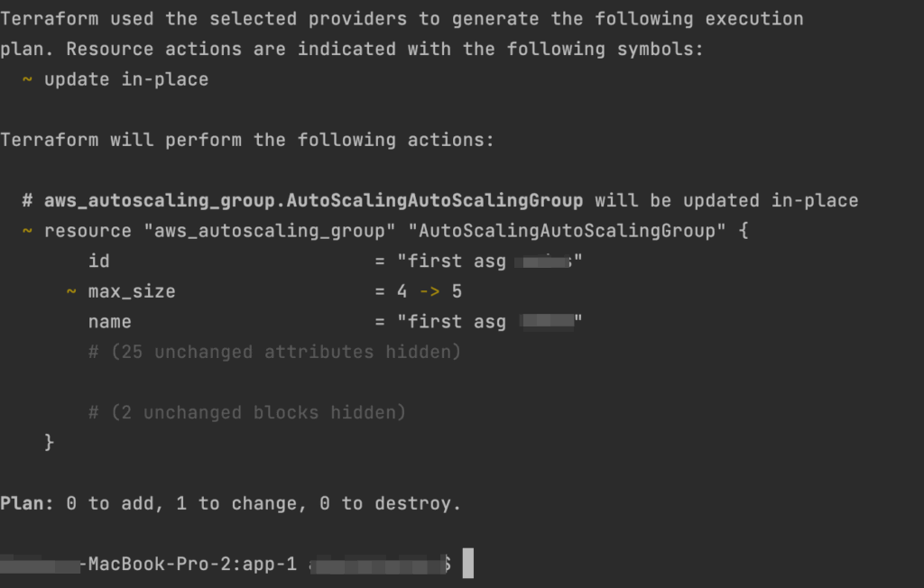The image size is (924, 588).
Task: Click the terminal cursor block at the prompt
Action: coord(468,564)
